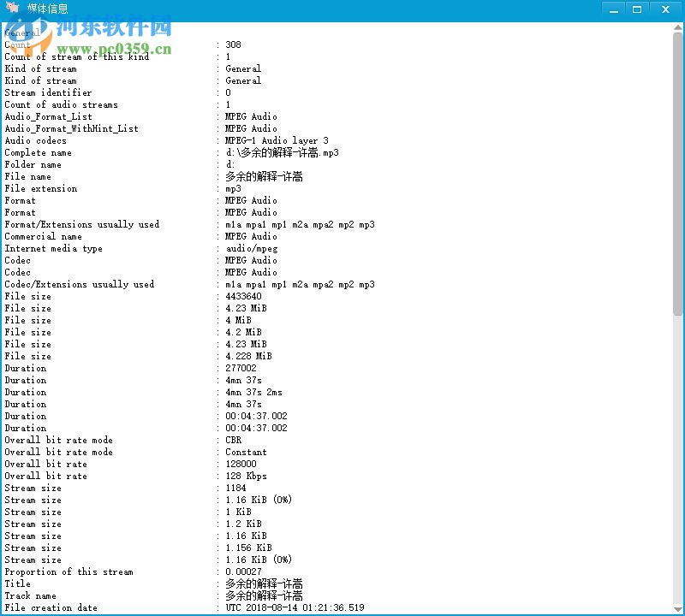
Task: Click the minimize button on 媒体信息 window
Action: (613, 9)
